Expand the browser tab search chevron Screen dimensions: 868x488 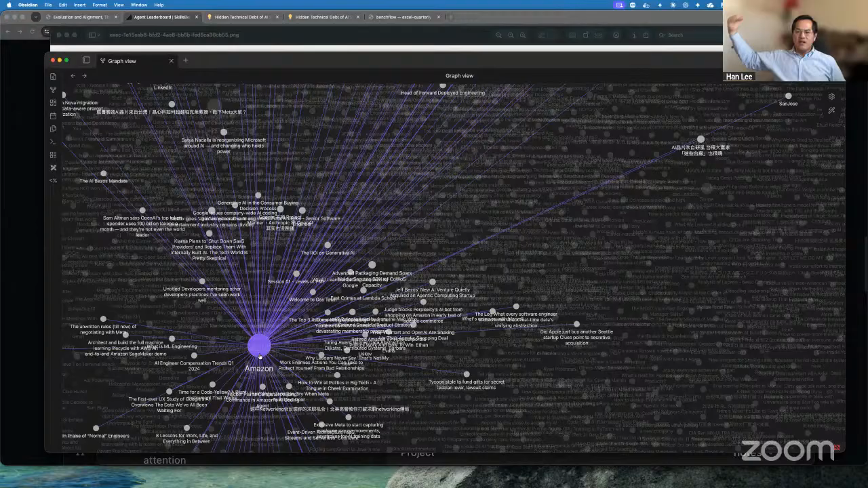[x=36, y=16]
